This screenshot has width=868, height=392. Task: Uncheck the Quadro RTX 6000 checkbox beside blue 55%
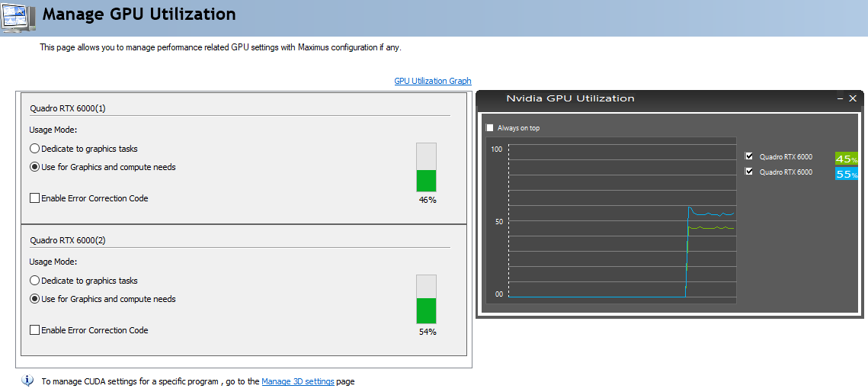click(x=749, y=172)
